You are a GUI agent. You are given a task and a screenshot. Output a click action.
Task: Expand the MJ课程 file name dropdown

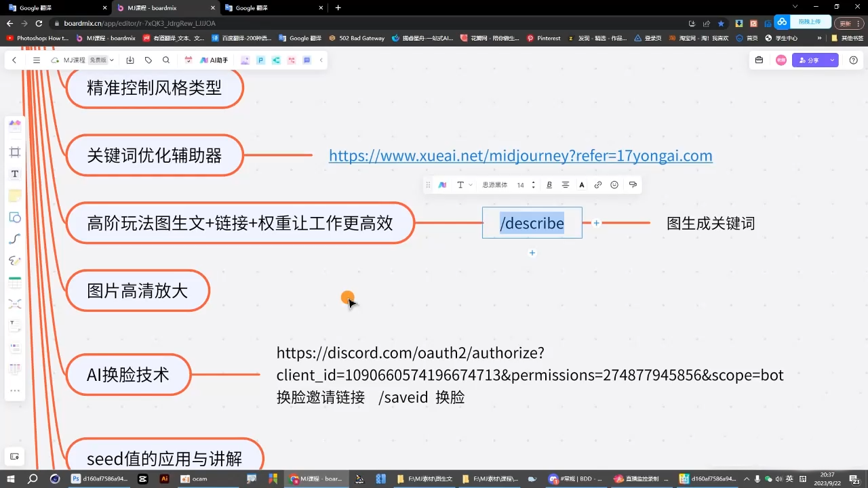click(x=112, y=60)
